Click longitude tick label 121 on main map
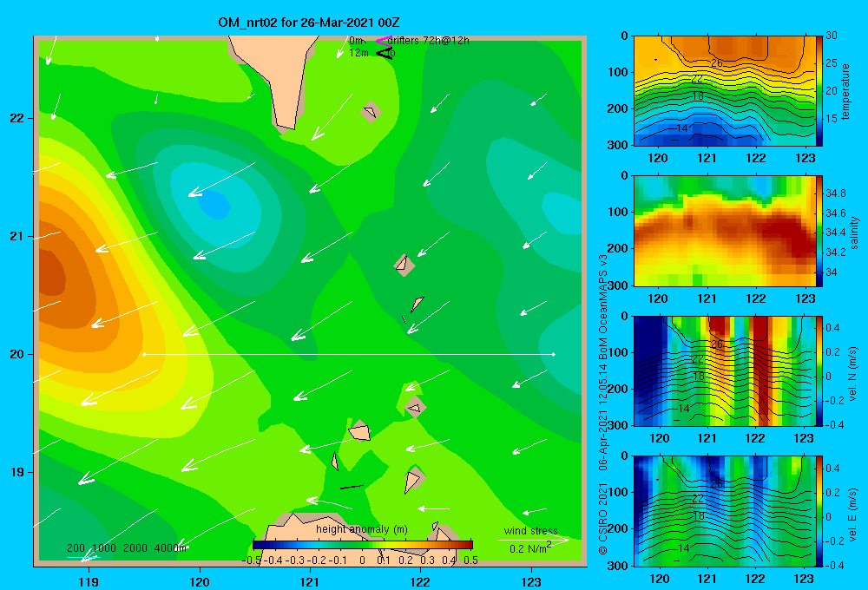Image resolution: width=868 pixels, height=590 pixels. (x=310, y=581)
